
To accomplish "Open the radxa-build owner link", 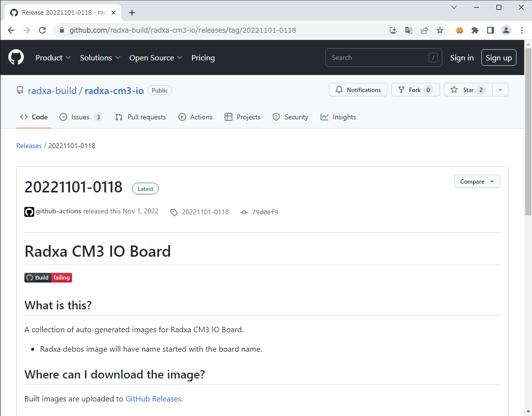I will (x=52, y=91).
